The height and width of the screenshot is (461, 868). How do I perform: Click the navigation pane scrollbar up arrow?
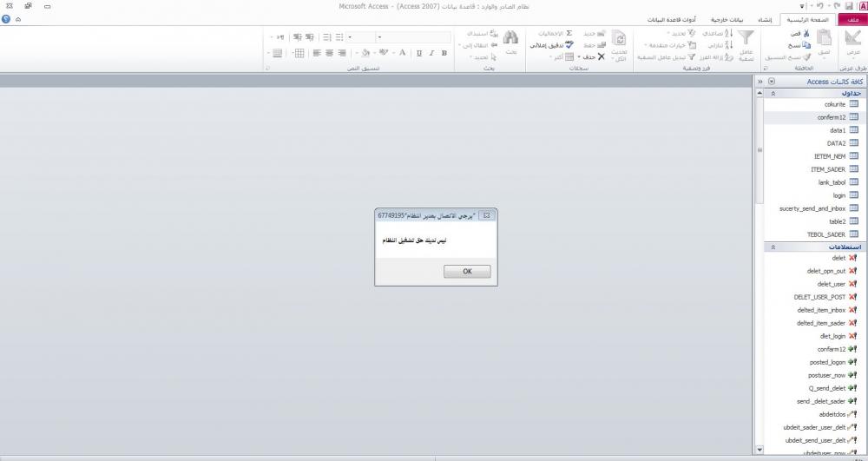759,94
